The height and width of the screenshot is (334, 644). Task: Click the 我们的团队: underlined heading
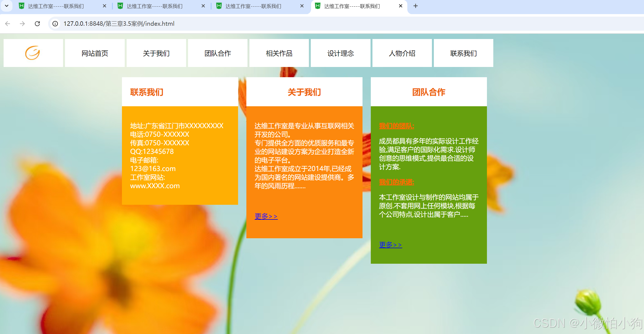coord(397,126)
